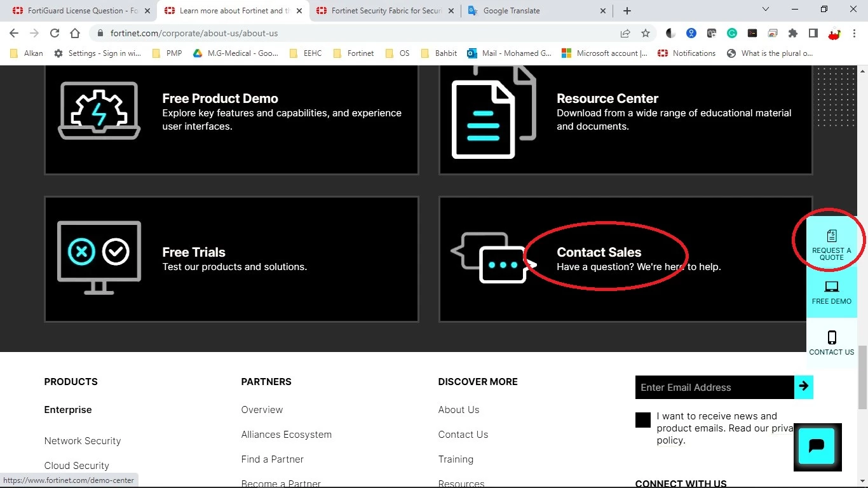Open the Find a Partner footer link
The height and width of the screenshot is (488, 868).
273,459
